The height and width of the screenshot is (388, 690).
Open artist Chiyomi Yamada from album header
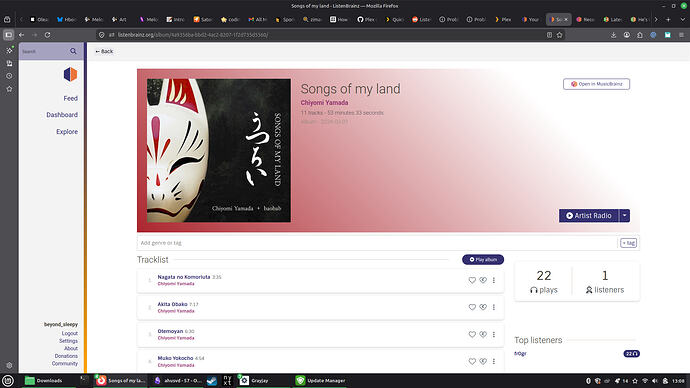coord(324,102)
